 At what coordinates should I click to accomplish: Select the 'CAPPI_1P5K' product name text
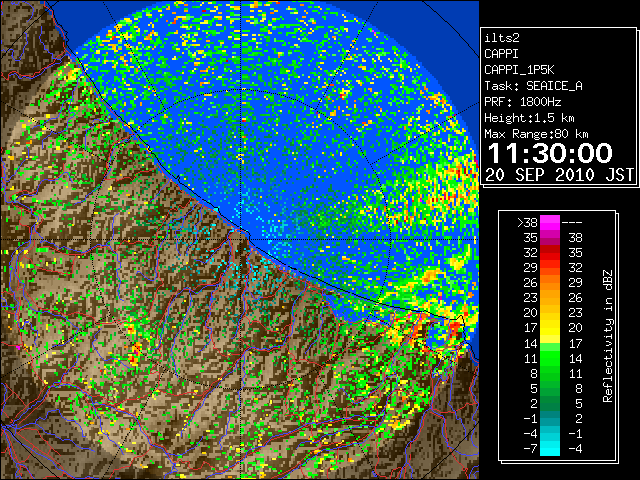pyautogui.click(x=519, y=70)
